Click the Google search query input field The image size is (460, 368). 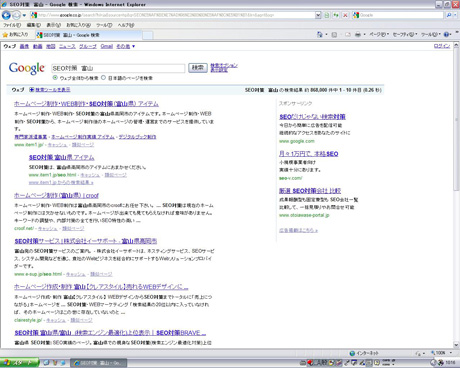pyautogui.click(x=118, y=68)
